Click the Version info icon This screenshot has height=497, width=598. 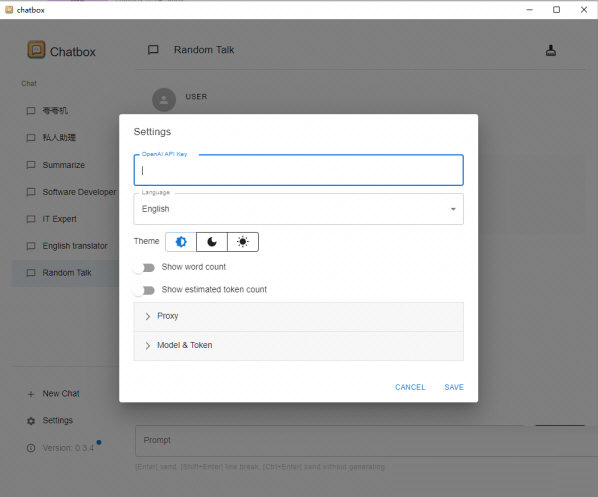tap(31, 448)
